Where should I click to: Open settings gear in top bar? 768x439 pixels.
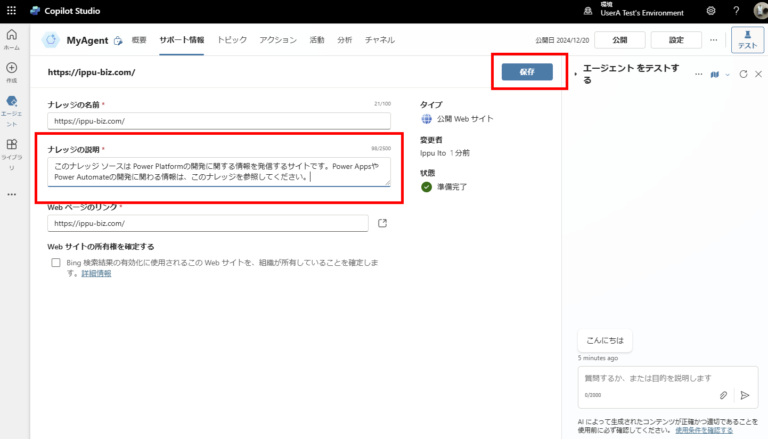click(711, 11)
